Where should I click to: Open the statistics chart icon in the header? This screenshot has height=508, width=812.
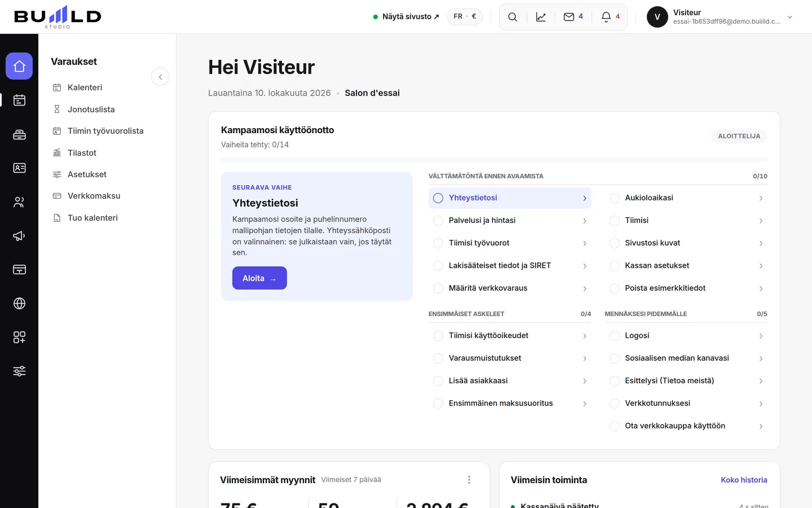(541, 17)
